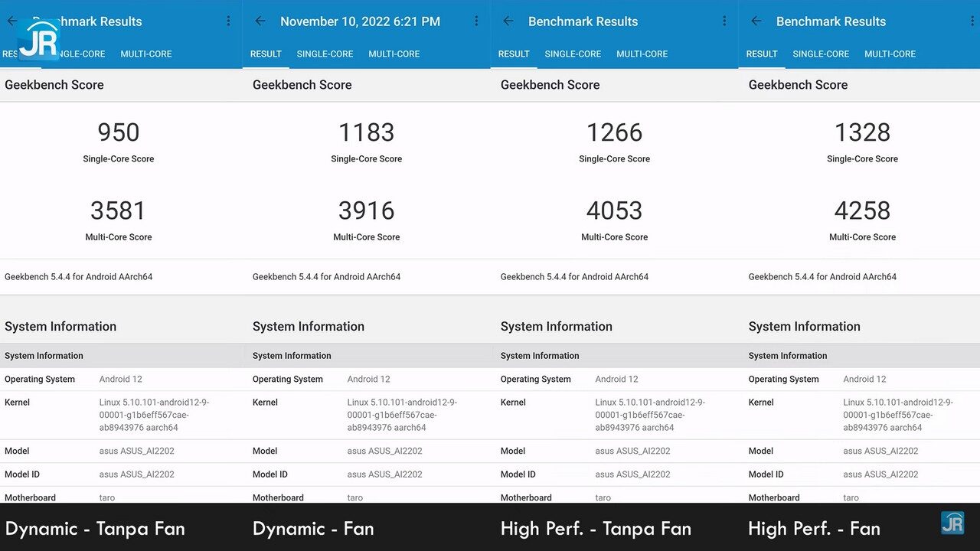Go back from the panel scoring 1266 single-core
980x551 pixels.
(508, 21)
